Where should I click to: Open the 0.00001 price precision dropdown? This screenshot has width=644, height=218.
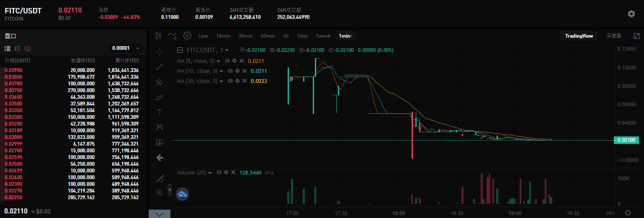[126, 48]
